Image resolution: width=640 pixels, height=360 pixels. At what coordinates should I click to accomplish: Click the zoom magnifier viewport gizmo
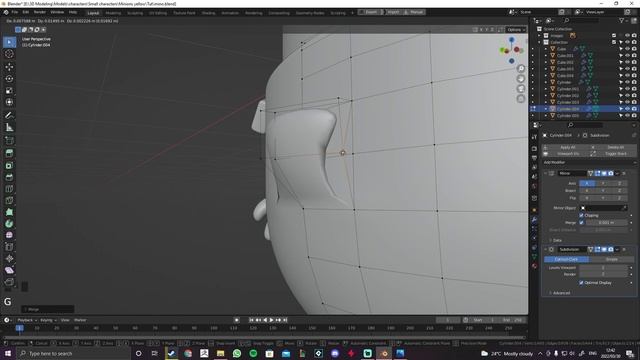(521, 69)
